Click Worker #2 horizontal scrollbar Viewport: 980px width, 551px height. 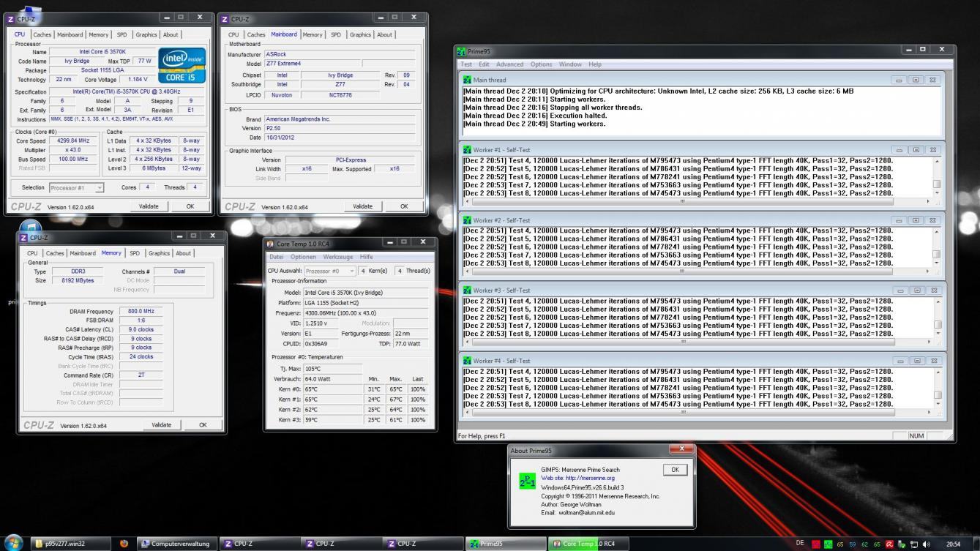(x=696, y=271)
